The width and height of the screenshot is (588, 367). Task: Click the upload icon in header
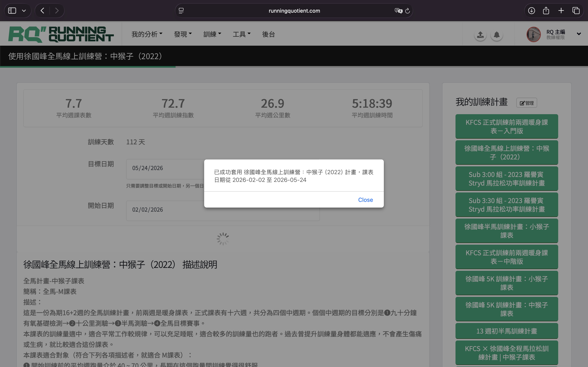[480, 35]
